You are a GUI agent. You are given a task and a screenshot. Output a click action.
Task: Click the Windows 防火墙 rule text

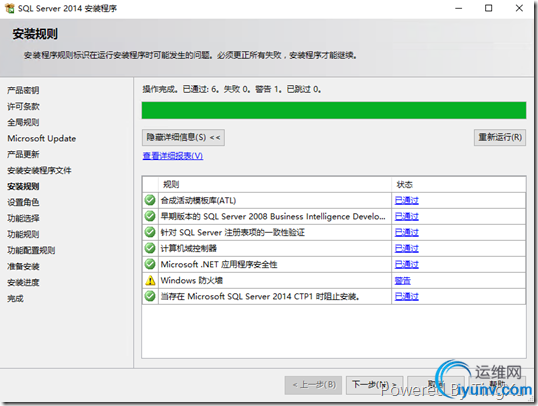(x=192, y=280)
